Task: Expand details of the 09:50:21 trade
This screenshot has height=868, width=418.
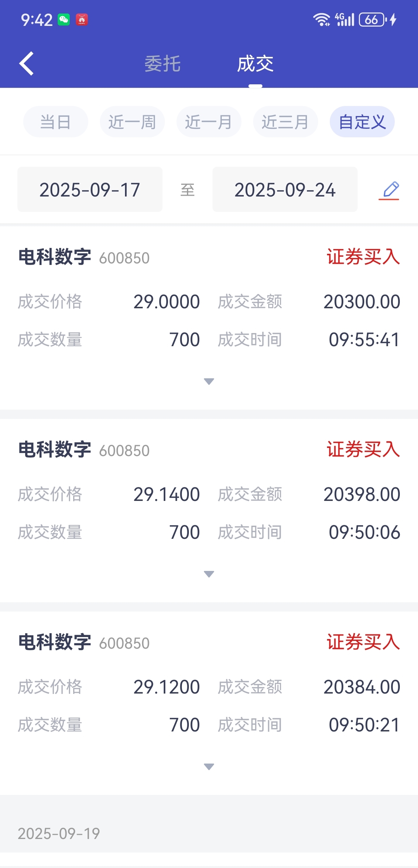Action: tap(209, 767)
